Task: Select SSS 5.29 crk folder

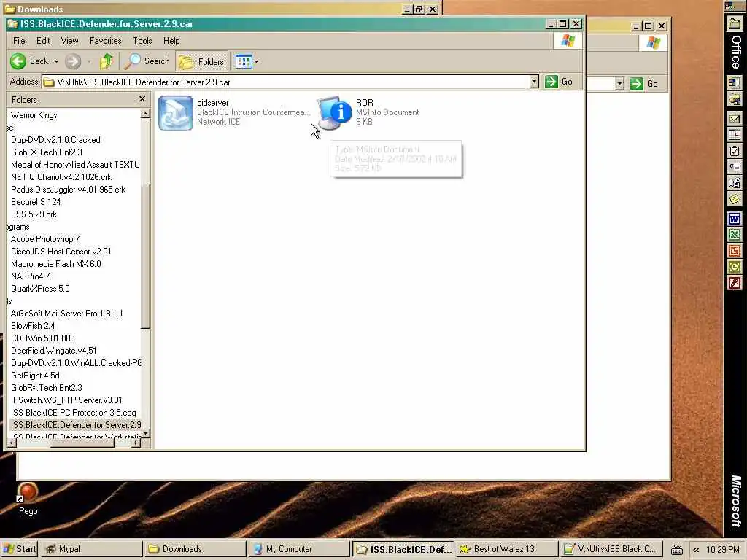Action: [x=34, y=214]
